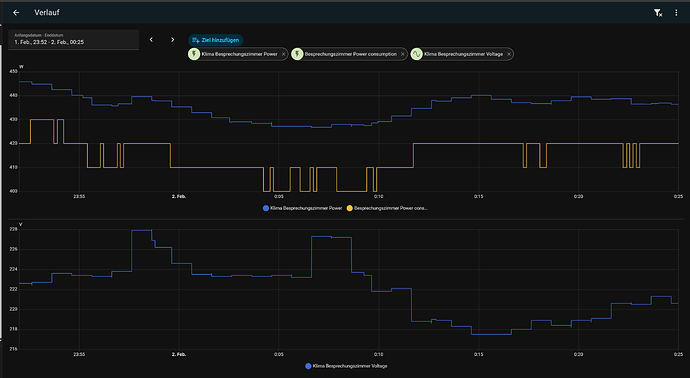
Task: Click the 0:20 label under voltage chart
Action: [x=578, y=355]
